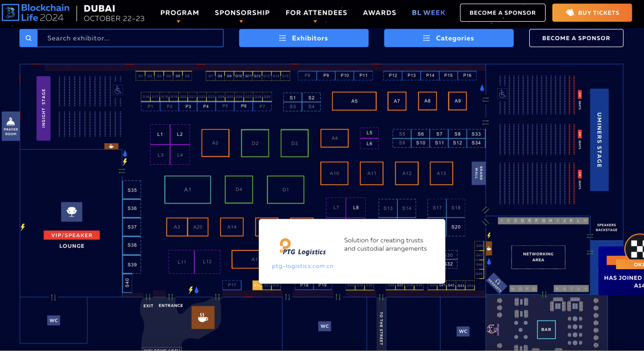This screenshot has height=351, width=644.
Task: Select booth L1 on the map
Action: (160, 134)
